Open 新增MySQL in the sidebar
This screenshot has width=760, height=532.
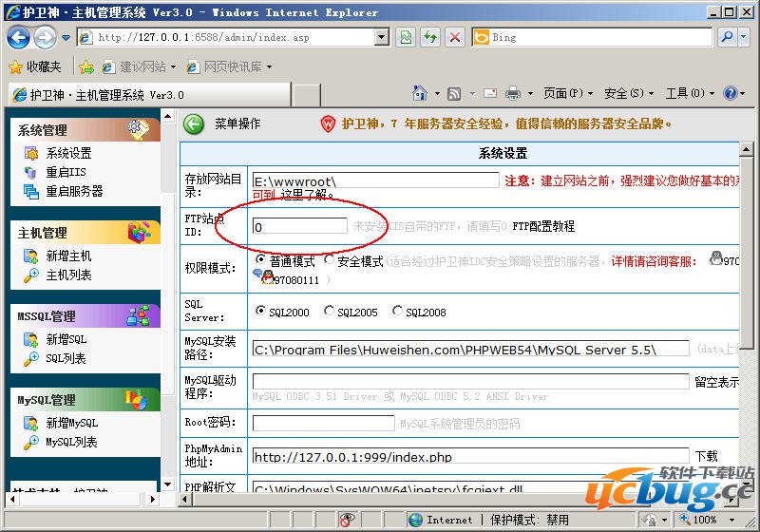click(x=72, y=423)
